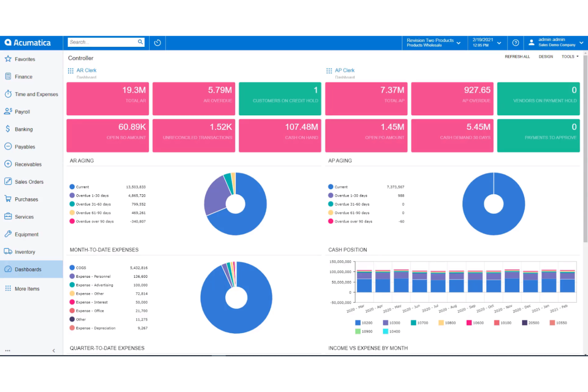Toggle AP Aging Current legend swatch
The image size is (588, 392).
(x=331, y=187)
